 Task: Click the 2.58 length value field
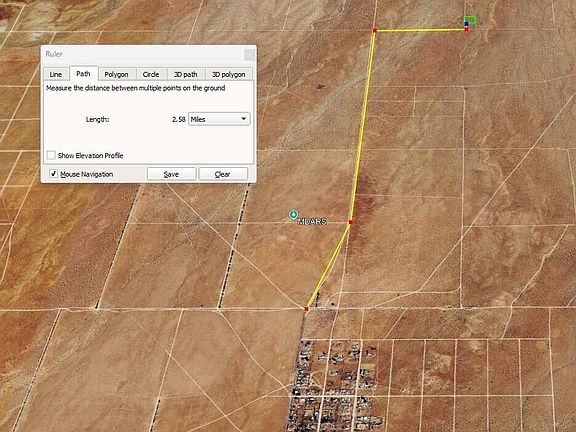click(179, 119)
